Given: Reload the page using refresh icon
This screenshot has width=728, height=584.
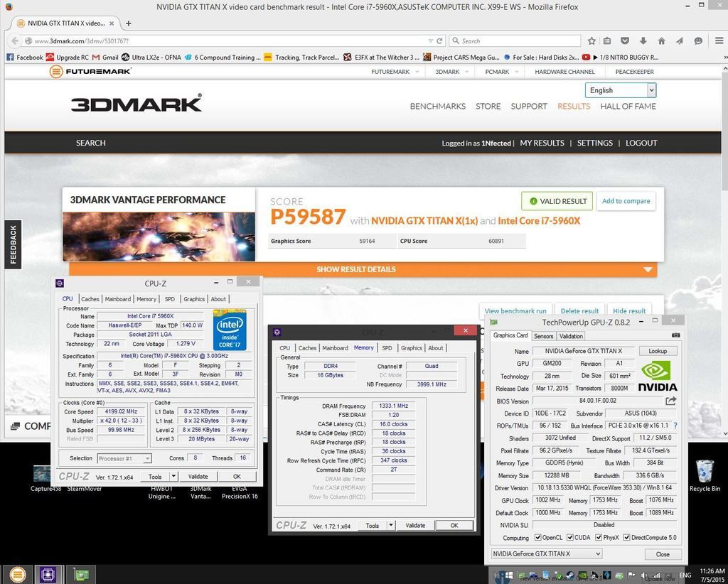Looking at the screenshot, I should [x=439, y=40].
